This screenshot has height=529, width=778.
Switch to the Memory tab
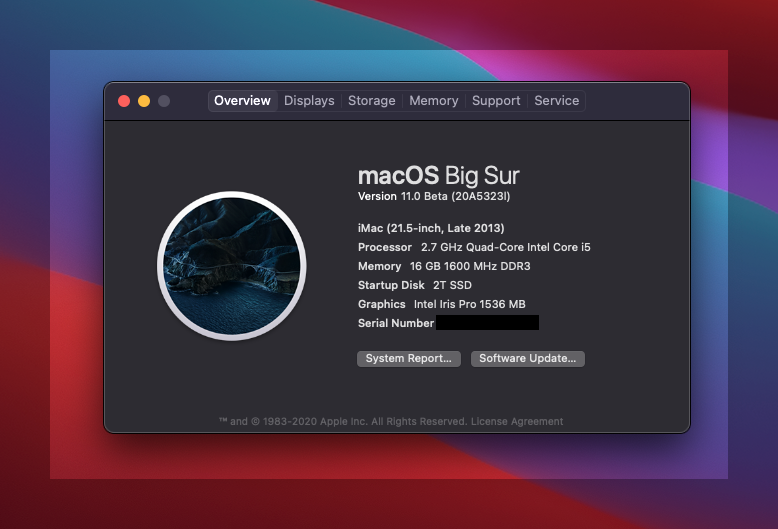[434, 101]
